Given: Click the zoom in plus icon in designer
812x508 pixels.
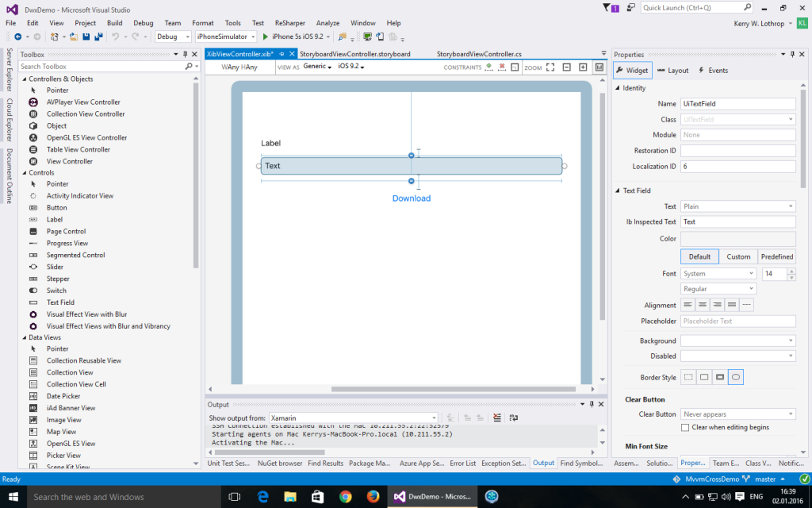Looking at the screenshot, I should click(x=583, y=67).
